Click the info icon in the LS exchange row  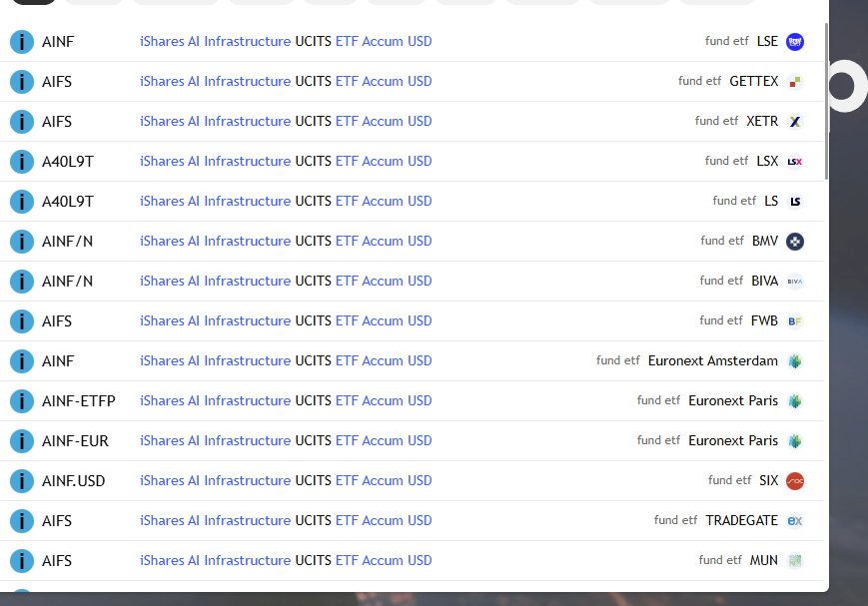22,202
